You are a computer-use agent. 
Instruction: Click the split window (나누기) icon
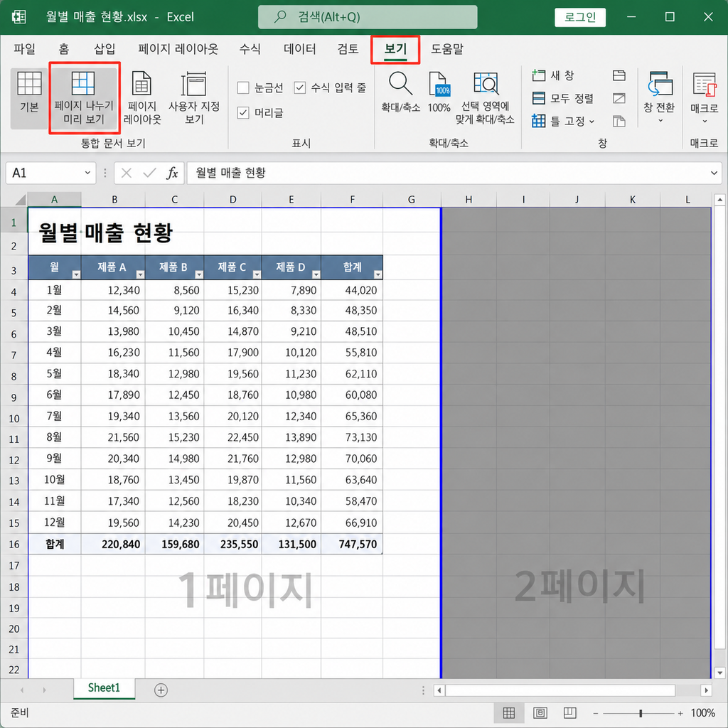pyautogui.click(x=619, y=75)
